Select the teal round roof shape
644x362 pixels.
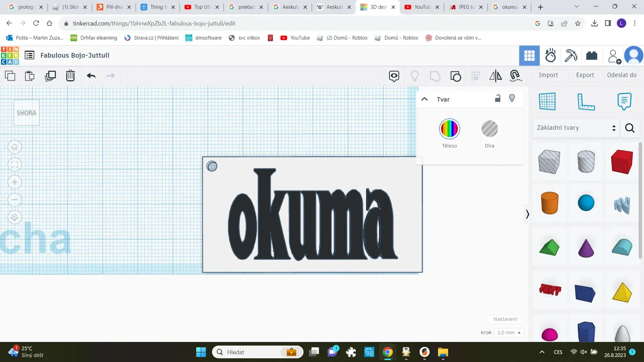coord(622,247)
